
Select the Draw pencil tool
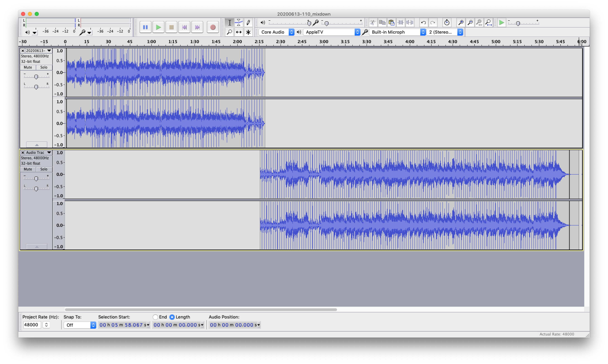pyautogui.click(x=248, y=23)
